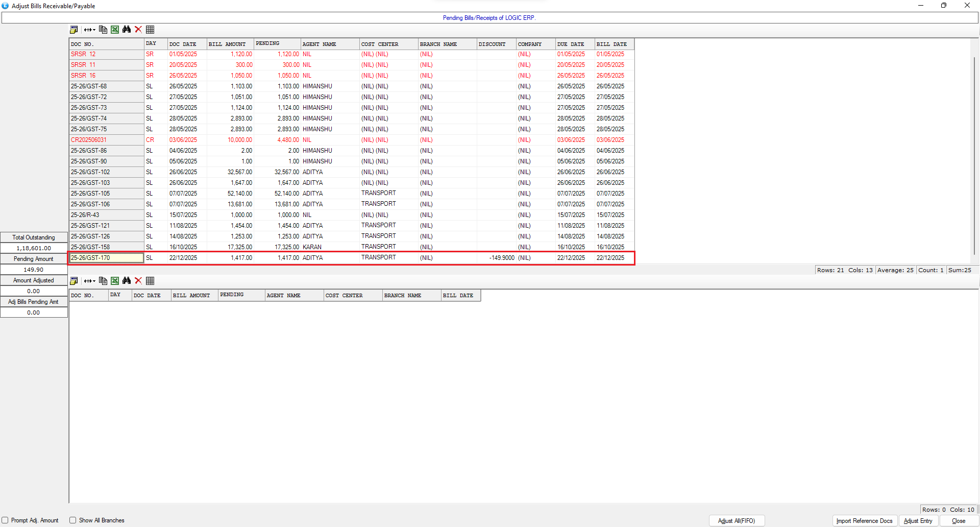The image size is (980, 527).
Task: Click grid layout icon in upper toolbar
Action: tap(150, 30)
